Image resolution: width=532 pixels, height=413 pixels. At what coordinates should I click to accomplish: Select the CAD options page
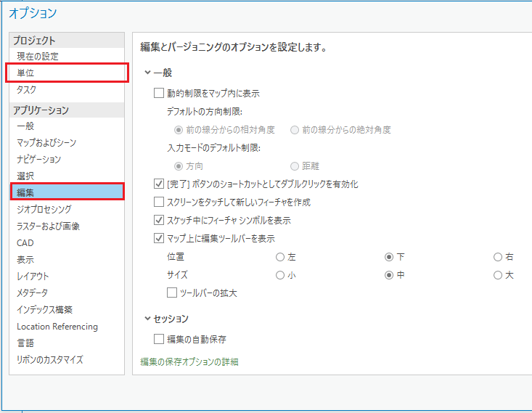[67, 243]
